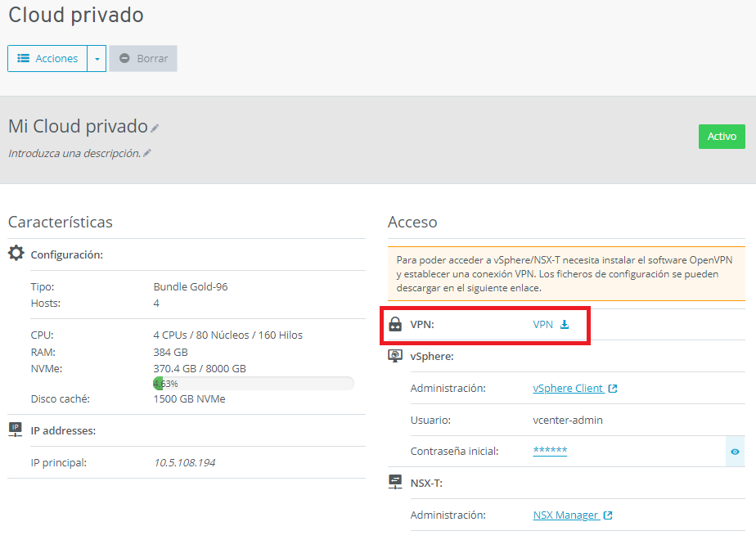
Task: Click the vSphere Client external-link icon
Action: pos(612,389)
